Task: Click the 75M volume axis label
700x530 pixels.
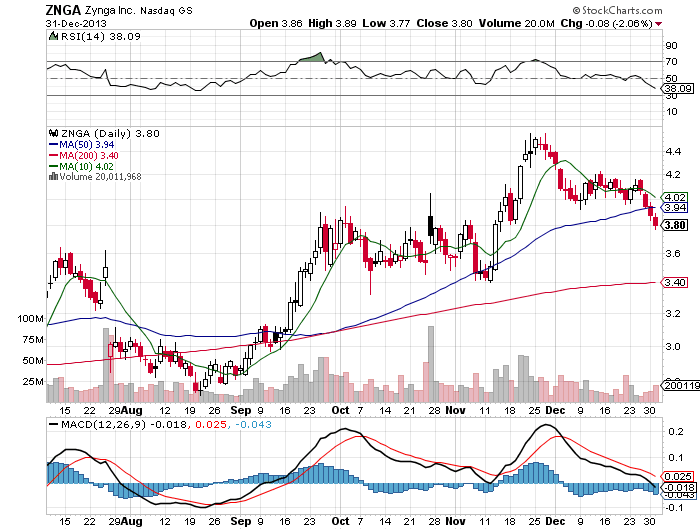Action: tap(33, 340)
